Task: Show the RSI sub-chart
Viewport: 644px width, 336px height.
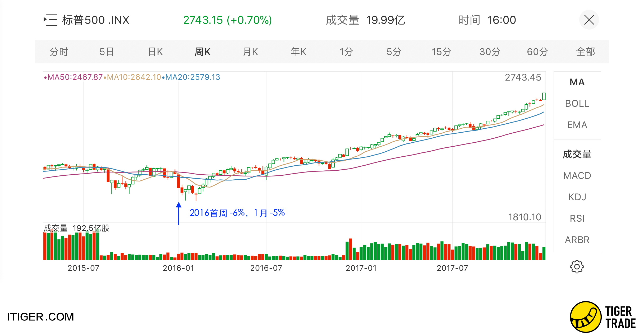Action: tap(577, 218)
